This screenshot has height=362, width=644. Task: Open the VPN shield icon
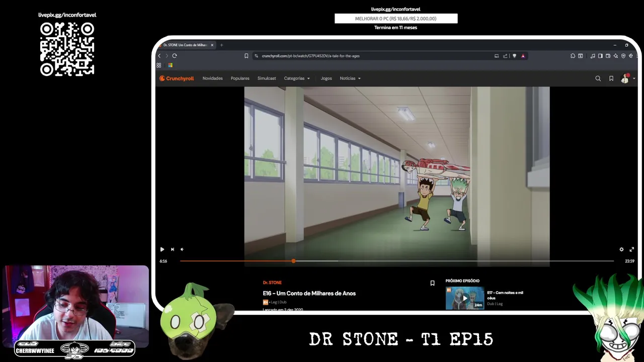[x=623, y=56]
